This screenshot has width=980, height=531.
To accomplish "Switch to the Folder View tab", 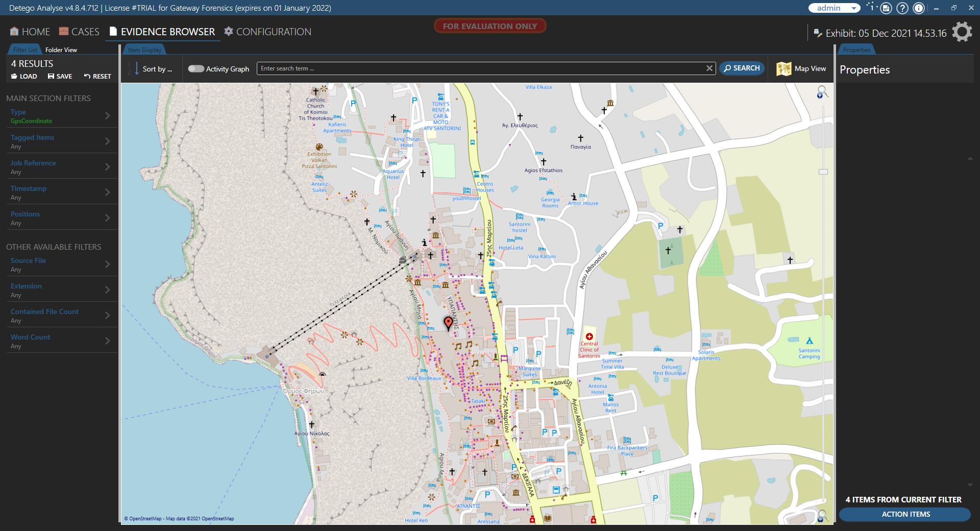I will click(61, 50).
